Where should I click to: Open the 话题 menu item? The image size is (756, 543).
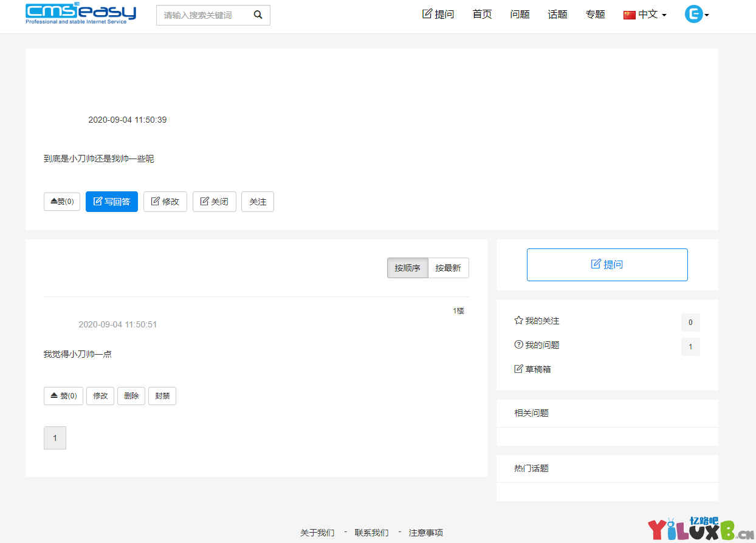[557, 14]
